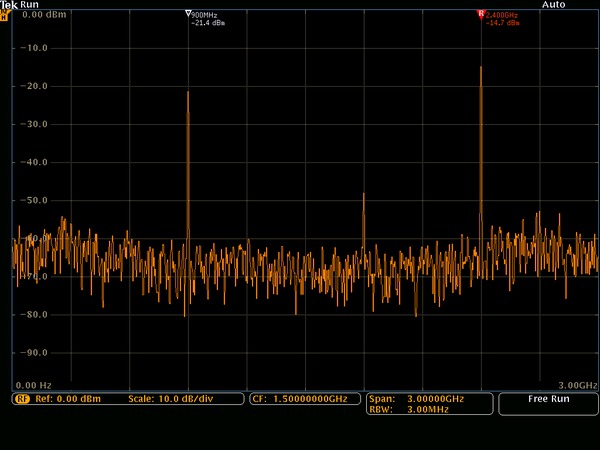Select the Ref: 0.00 dBm readout

point(66,399)
